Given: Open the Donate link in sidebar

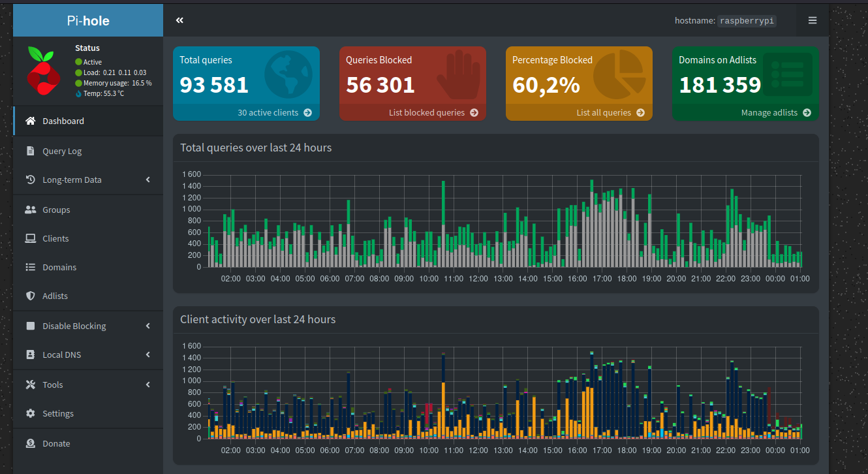Looking at the screenshot, I should click(x=88, y=443).
